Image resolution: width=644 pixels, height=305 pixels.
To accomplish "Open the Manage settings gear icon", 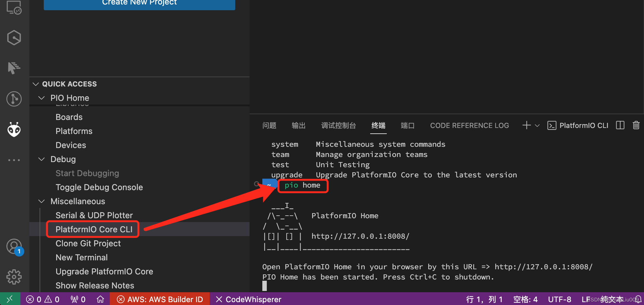I will 14,277.
